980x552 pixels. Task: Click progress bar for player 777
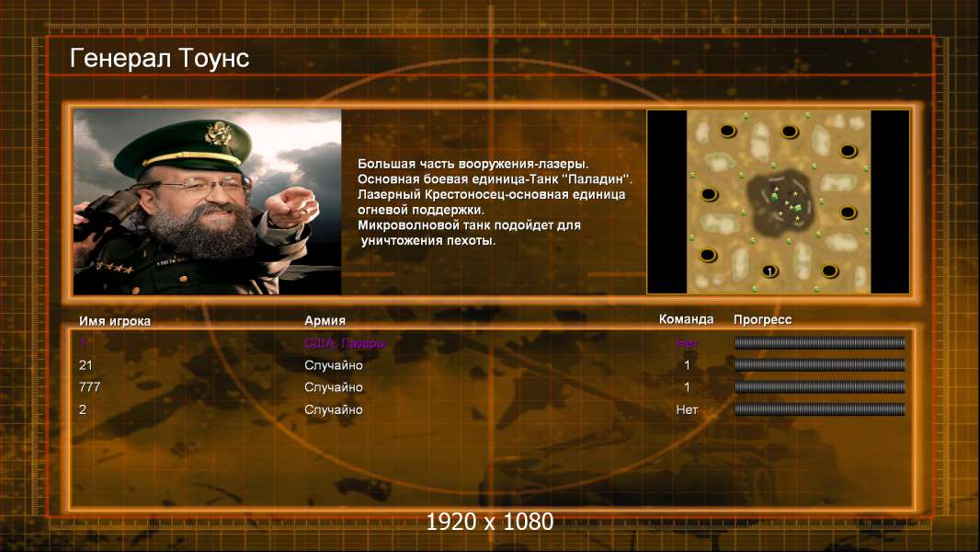pos(820,387)
